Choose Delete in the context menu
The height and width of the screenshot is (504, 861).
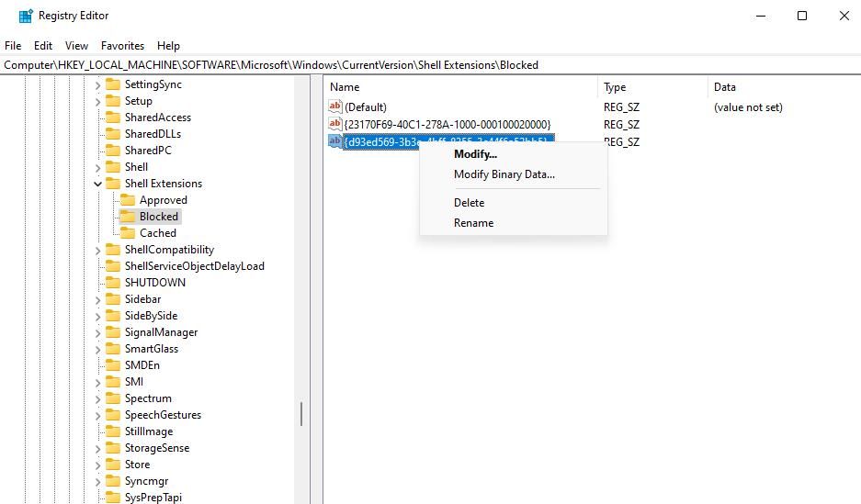click(x=514, y=202)
